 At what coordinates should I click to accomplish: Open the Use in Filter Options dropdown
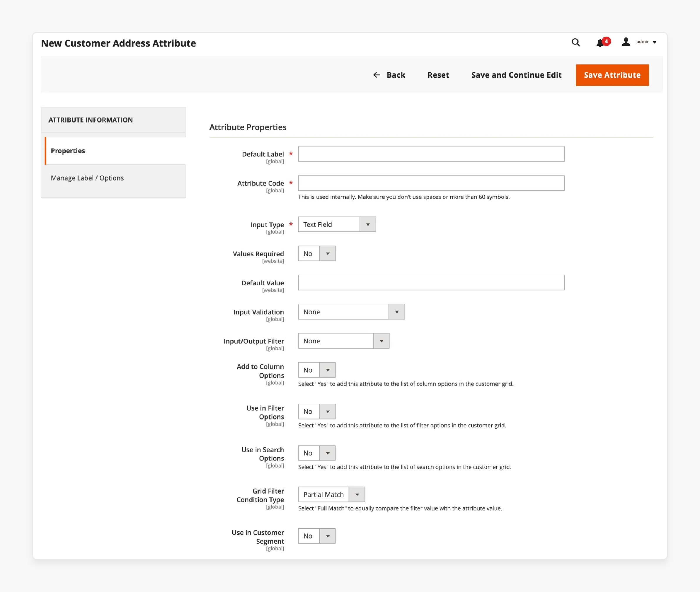pos(316,411)
